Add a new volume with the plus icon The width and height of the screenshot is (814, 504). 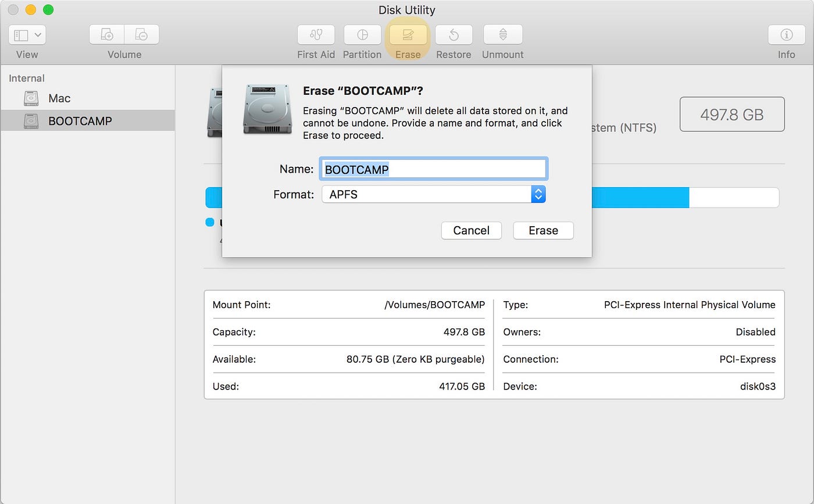pyautogui.click(x=106, y=34)
